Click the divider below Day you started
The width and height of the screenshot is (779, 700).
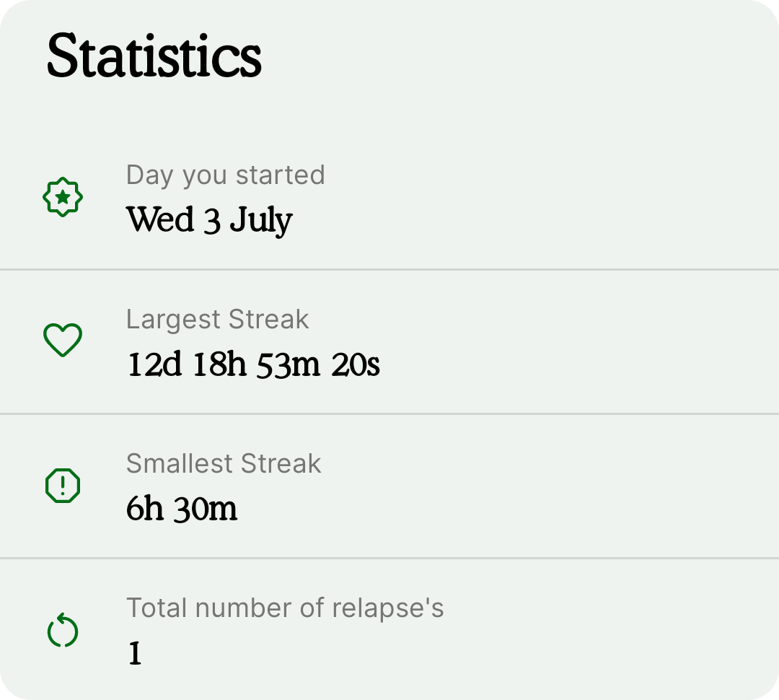389,269
